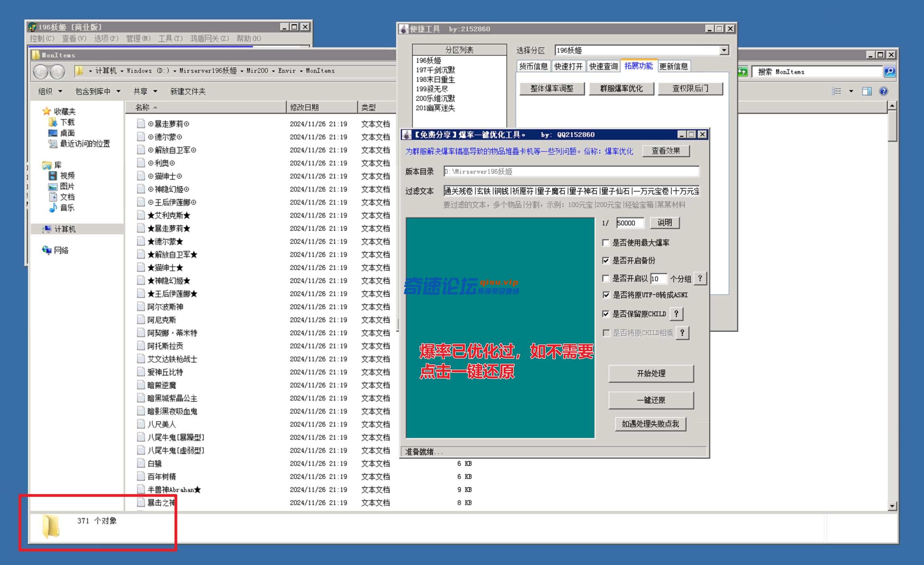924x565 pixels.
Task: Sort by the 名称 column header
Action: pos(206,107)
